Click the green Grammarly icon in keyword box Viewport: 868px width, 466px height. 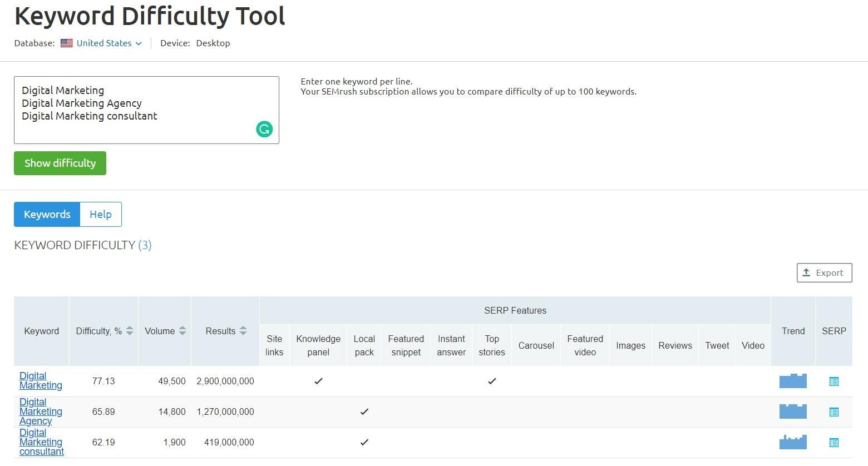[264, 130]
